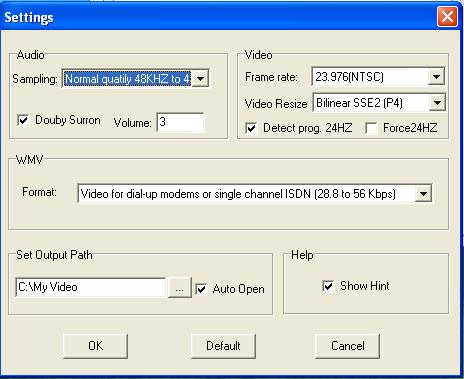Screen dimensions: 464x379
Task: Expand the Frame rate dropdown arrow
Action: [436, 77]
